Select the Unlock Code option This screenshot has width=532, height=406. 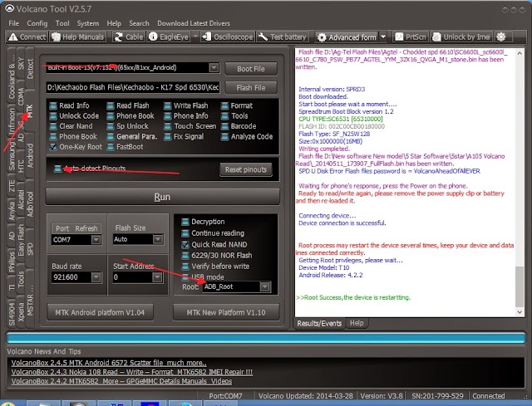[74, 116]
